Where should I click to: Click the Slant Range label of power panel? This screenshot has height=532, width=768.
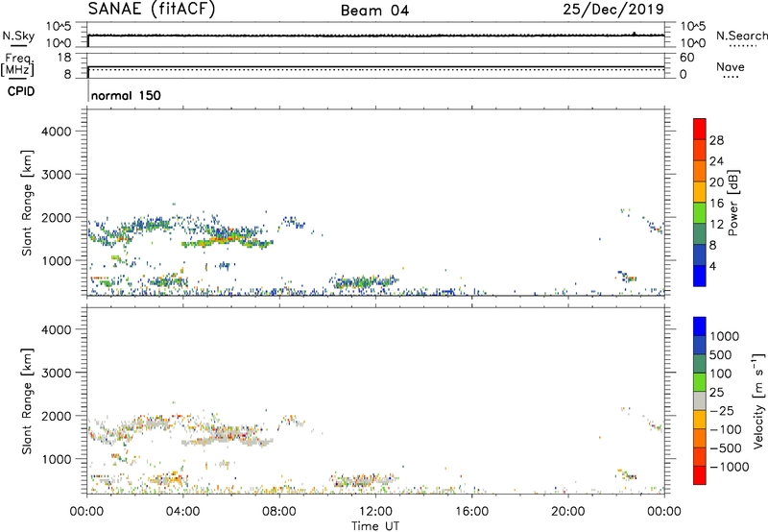pos(27,203)
